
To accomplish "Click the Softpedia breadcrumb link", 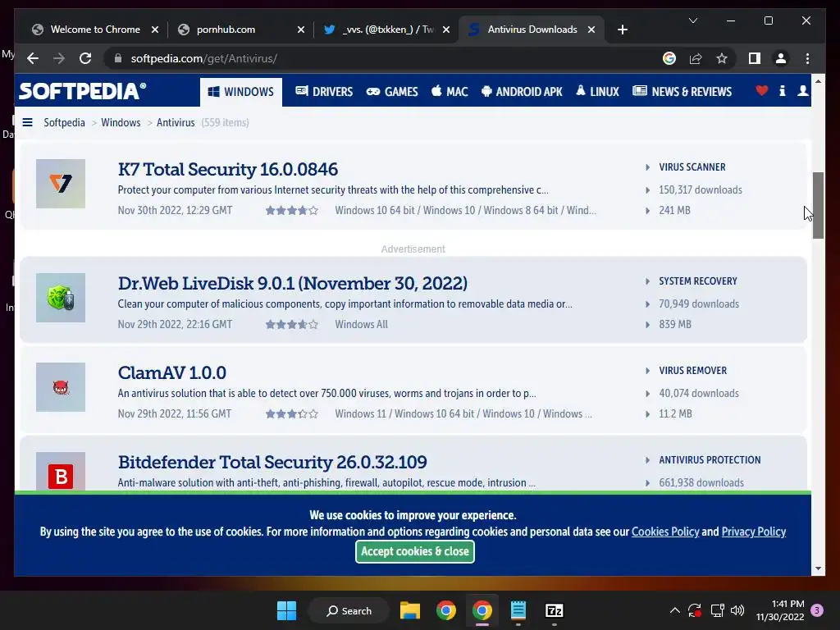I will (64, 123).
